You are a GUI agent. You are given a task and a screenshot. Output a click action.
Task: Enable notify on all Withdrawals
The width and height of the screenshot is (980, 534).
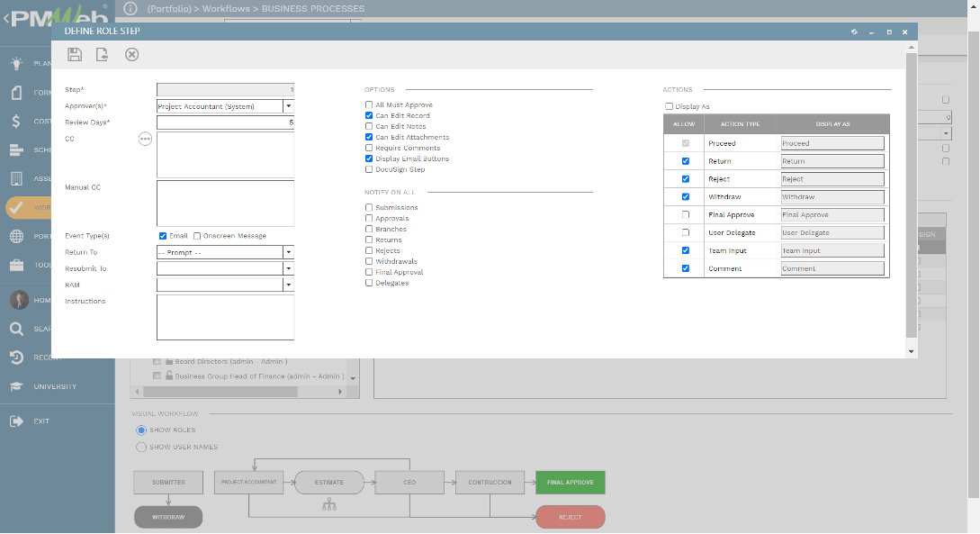[369, 261]
